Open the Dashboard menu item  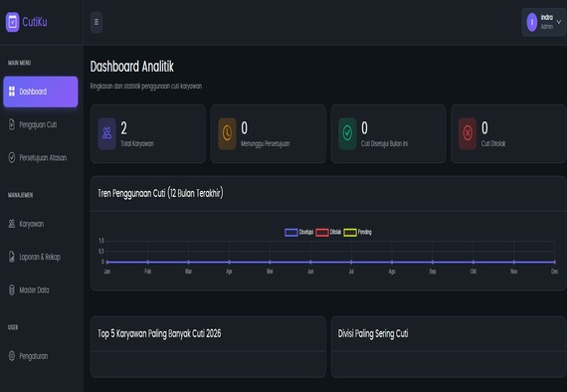(41, 92)
